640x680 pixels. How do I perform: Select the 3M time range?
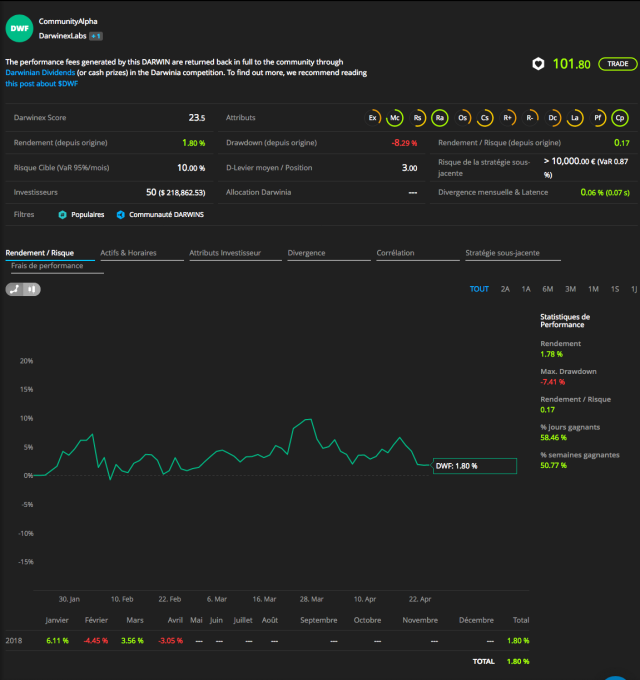click(x=571, y=289)
